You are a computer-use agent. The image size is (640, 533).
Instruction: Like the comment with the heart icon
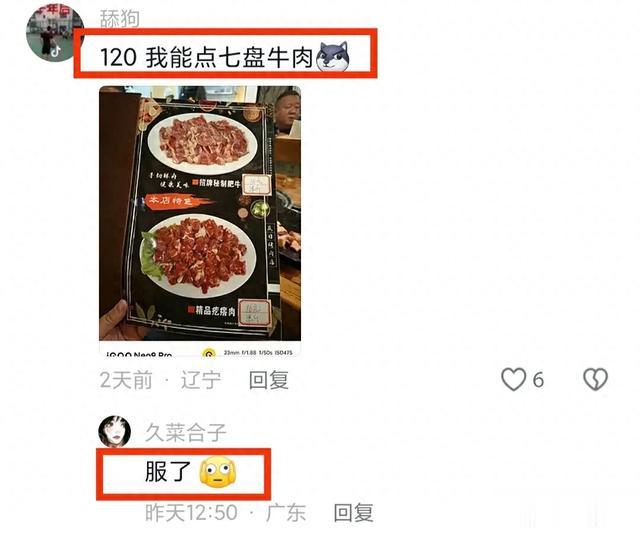(x=513, y=380)
